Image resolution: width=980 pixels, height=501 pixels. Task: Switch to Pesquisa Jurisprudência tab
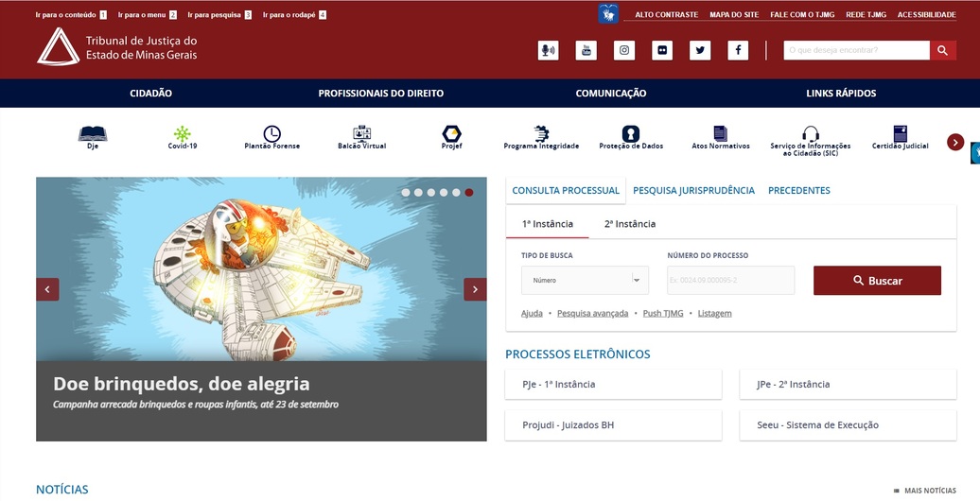(x=693, y=191)
